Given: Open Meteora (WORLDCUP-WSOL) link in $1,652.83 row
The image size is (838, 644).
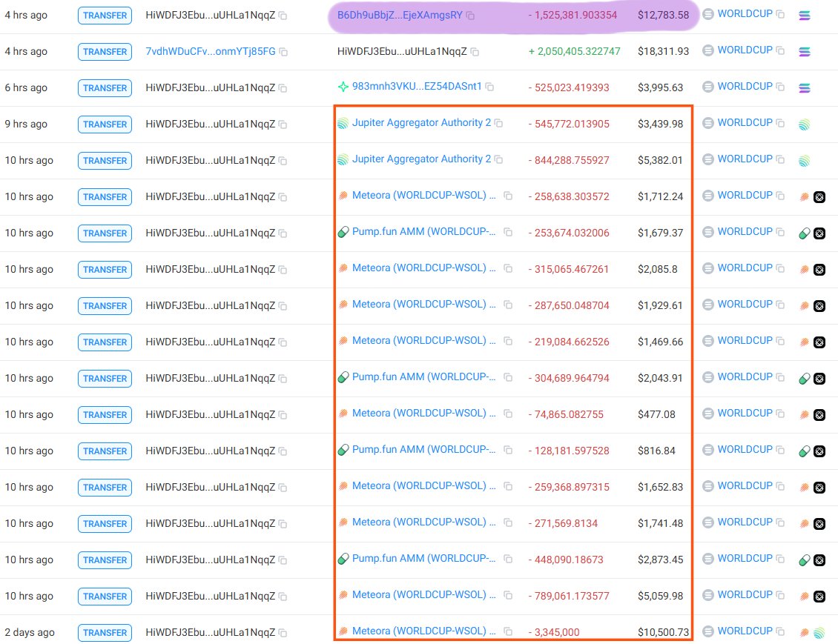Looking at the screenshot, I should [x=423, y=486].
